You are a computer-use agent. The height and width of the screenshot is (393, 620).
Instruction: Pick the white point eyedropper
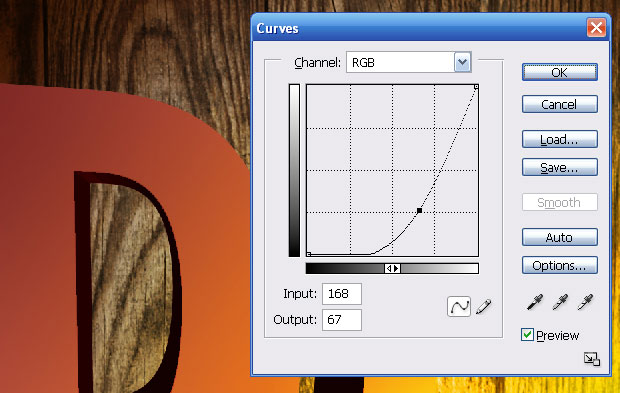[x=585, y=302]
